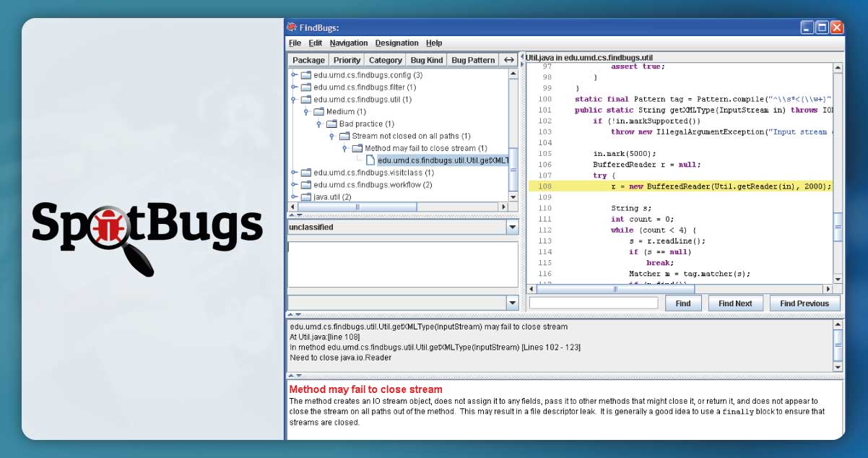Select edu.umd.cs.findbugs.util (1) label
The height and width of the screenshot is (458, 868).
[x=363, y=100]
